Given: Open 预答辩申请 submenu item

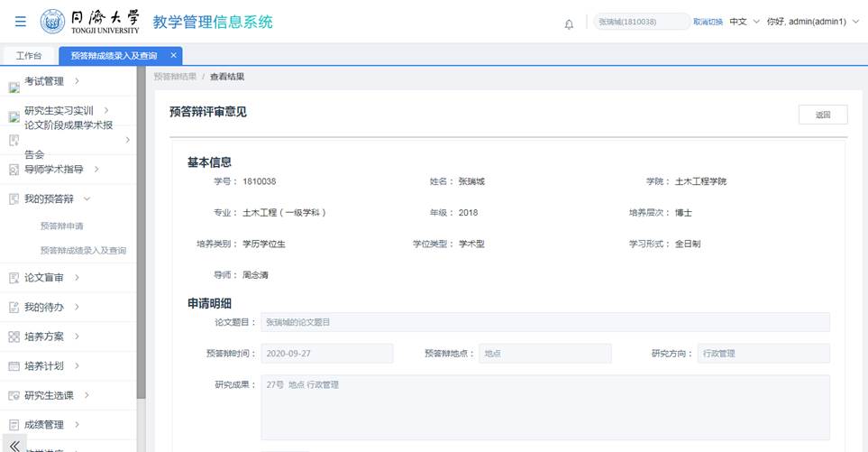Looking at the screenshot, I should point(62,226).
